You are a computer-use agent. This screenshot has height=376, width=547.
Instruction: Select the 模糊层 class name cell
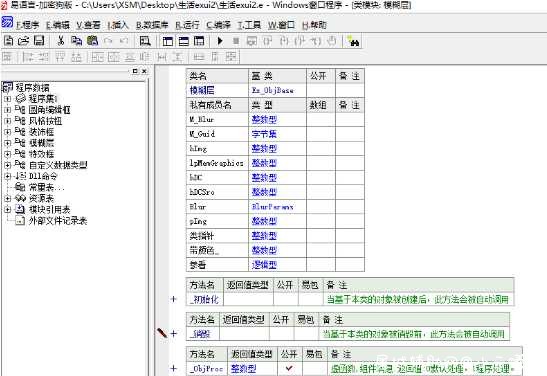[216, 90]
